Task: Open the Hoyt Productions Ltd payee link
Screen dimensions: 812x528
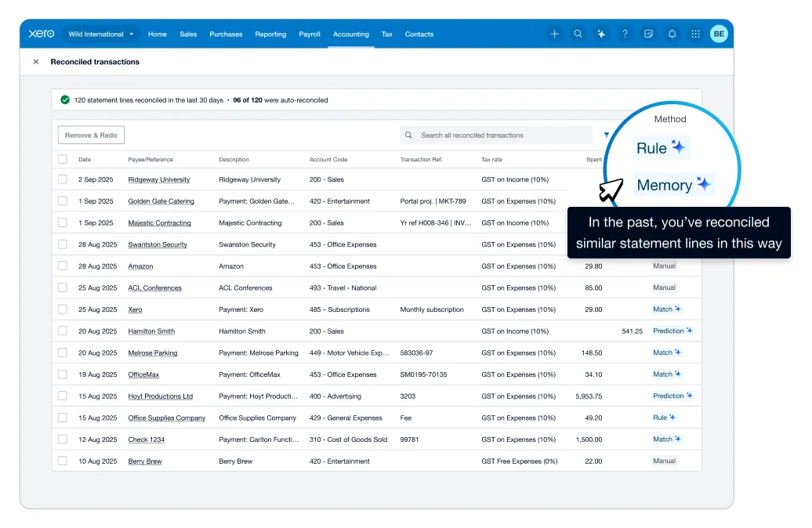Action: pos(161,396)
